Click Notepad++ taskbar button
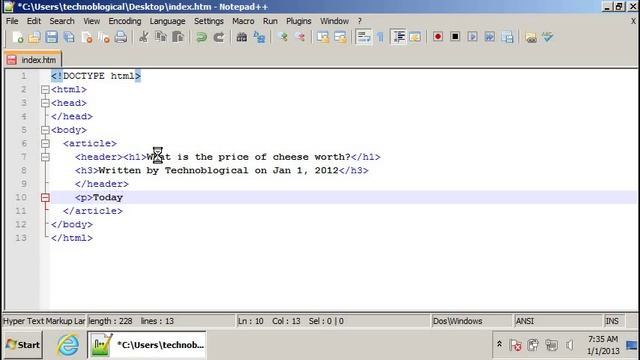Screen dimensions: 640x360 (x=147, y=345)
